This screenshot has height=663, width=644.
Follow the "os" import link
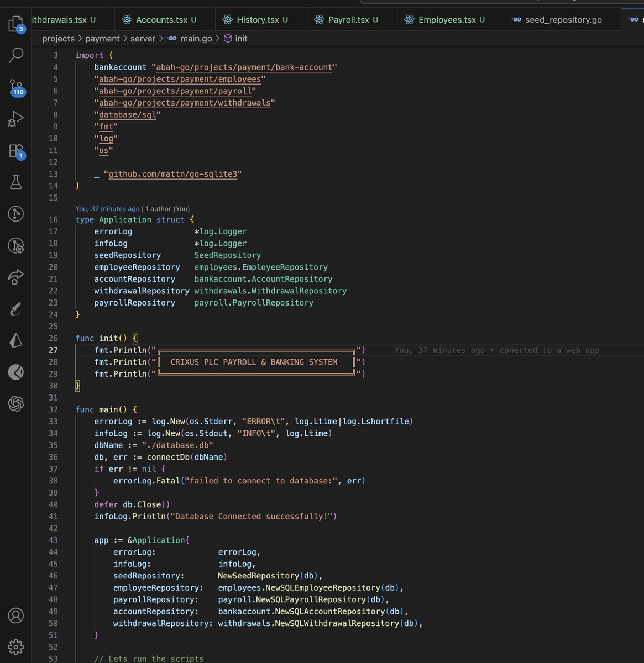[103, 150]
